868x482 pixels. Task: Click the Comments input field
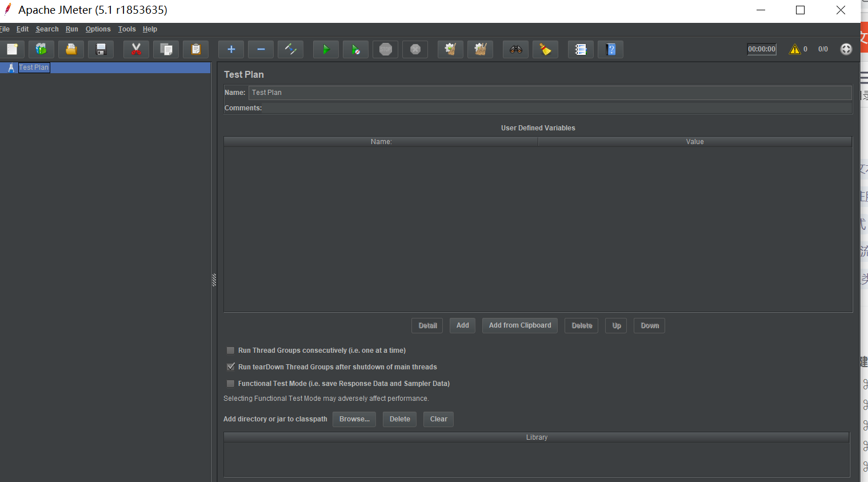pos(557,108)
